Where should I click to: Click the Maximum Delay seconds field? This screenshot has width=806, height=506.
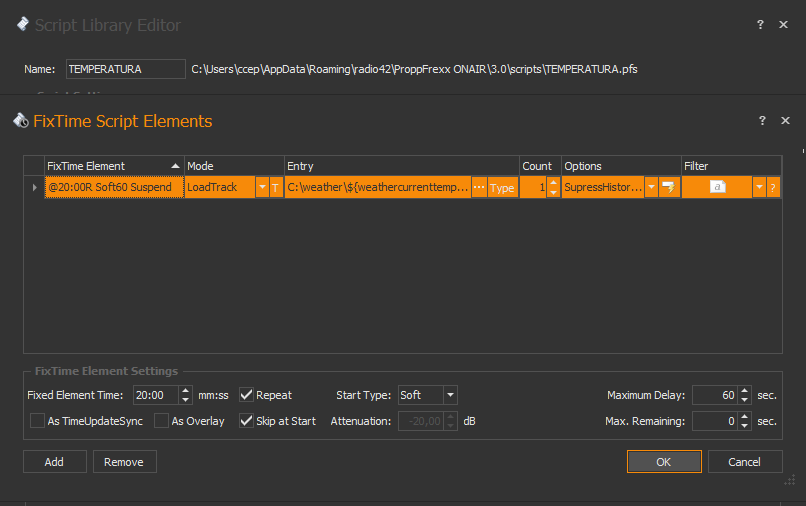coord(714,395)
